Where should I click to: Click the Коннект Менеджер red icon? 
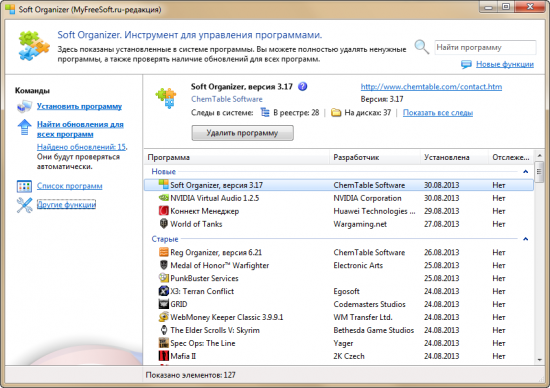[x=163, y=211]
